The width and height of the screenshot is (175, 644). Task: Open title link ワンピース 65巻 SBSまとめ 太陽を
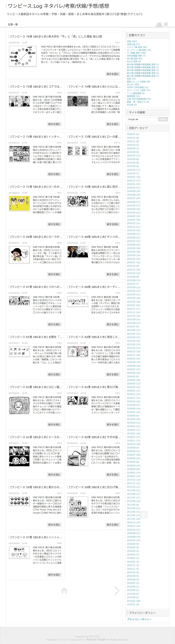36,337
